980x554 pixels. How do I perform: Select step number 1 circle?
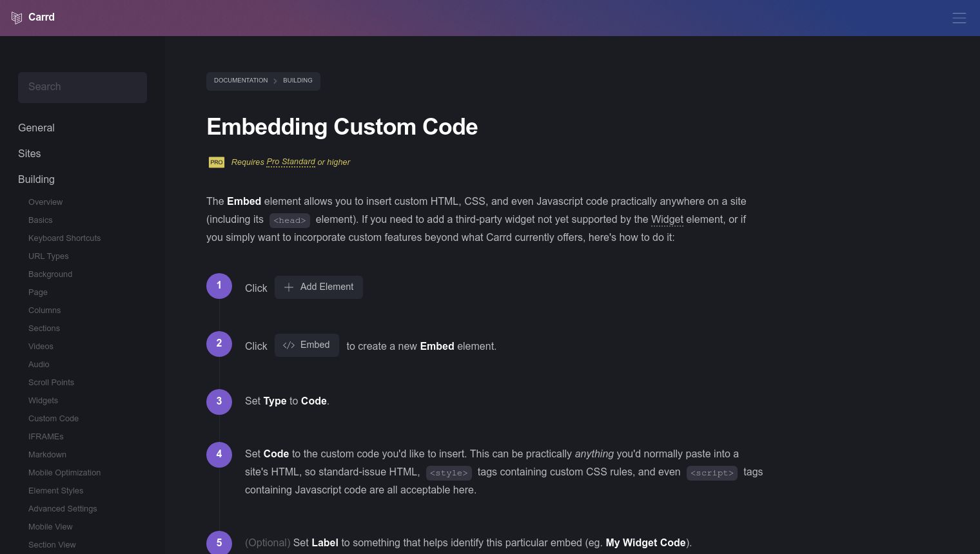219,285
